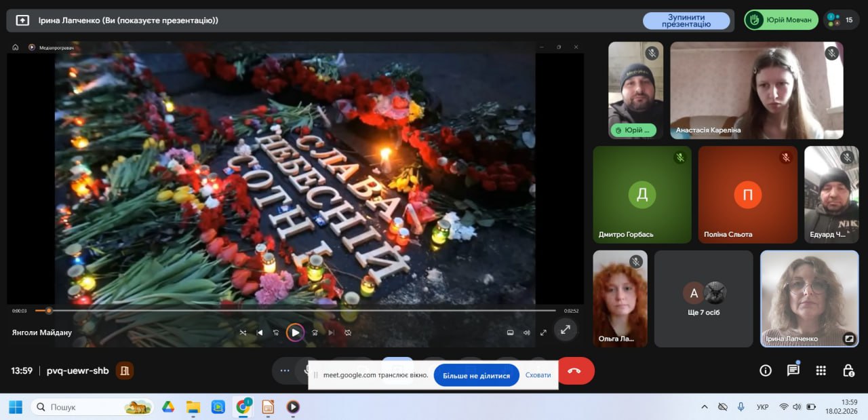Open host controls lock icon
Viewport: 868px width, 420px height.
click(x=848, y=370)
